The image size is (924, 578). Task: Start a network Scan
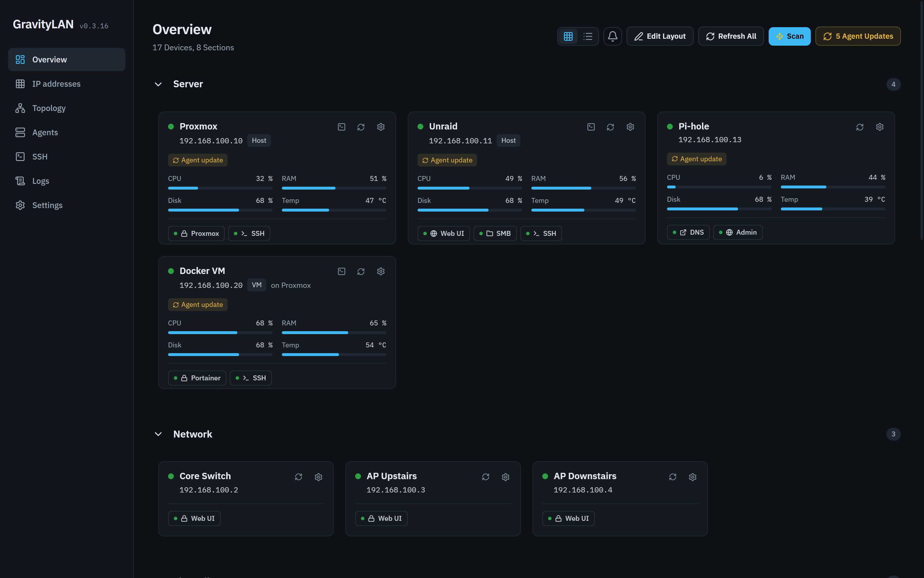(x=789, y=36)
